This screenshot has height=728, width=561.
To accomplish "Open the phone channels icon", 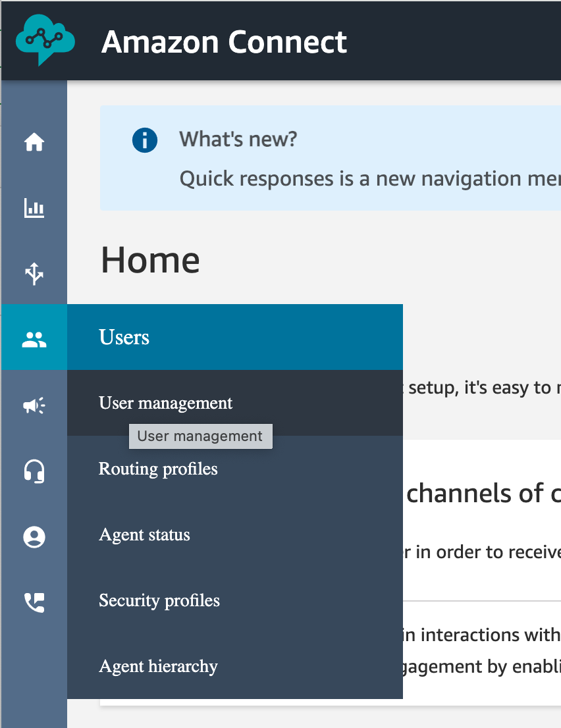I will click(34, 603).
